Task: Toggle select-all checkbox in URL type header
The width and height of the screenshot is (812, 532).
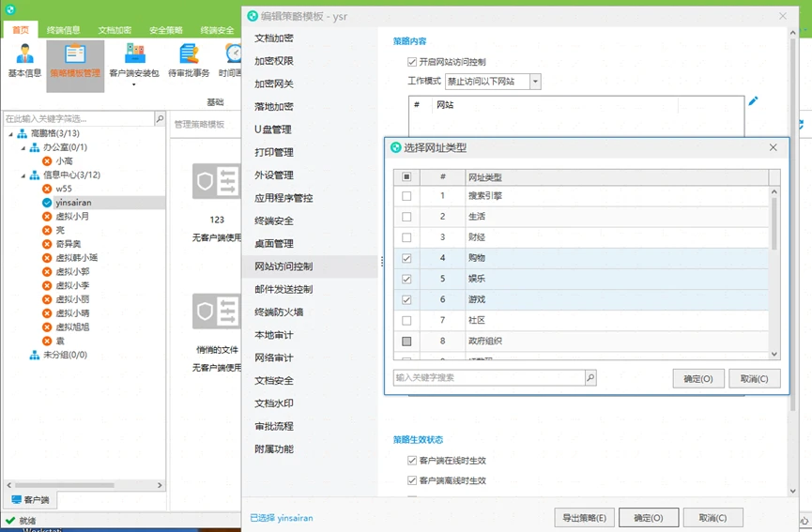Action: [406, 177]
